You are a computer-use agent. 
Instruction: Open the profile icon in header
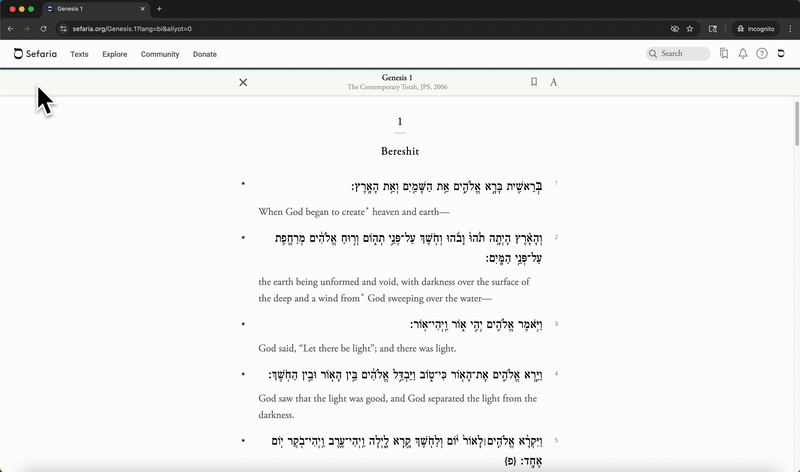click(781, 54)
